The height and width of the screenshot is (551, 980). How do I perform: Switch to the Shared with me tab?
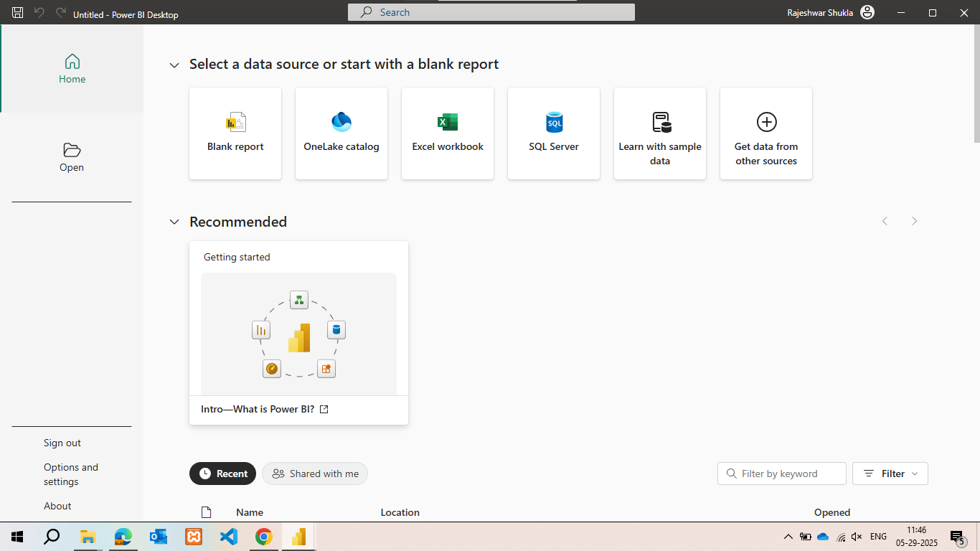pyautogui.click(x=315, y=474)
